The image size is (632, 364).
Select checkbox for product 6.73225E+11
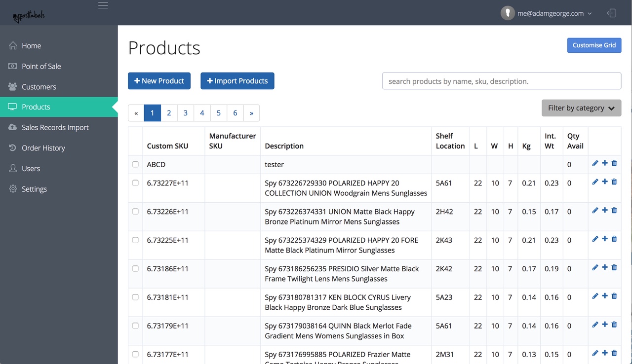(x=135, y=240)
